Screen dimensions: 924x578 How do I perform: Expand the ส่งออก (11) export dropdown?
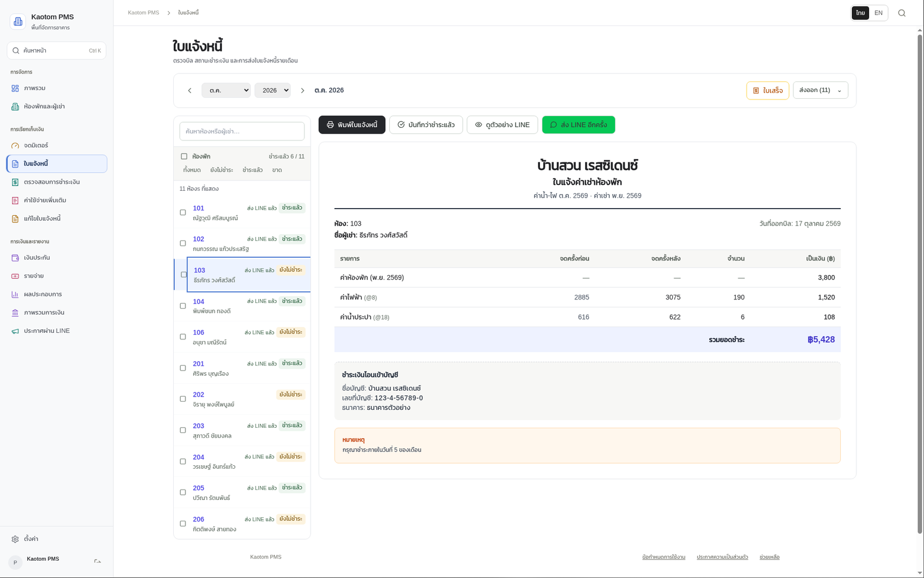[821, 90]
